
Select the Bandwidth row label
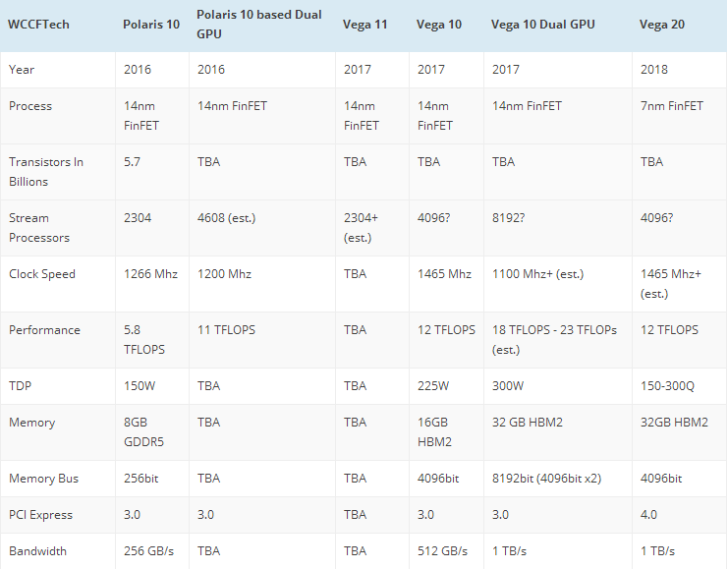[38, 551]
